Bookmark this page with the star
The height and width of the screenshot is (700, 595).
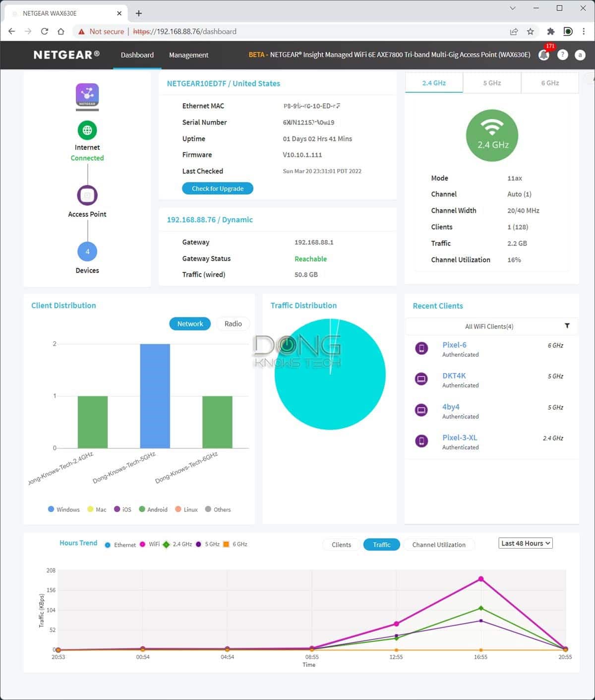530,31
